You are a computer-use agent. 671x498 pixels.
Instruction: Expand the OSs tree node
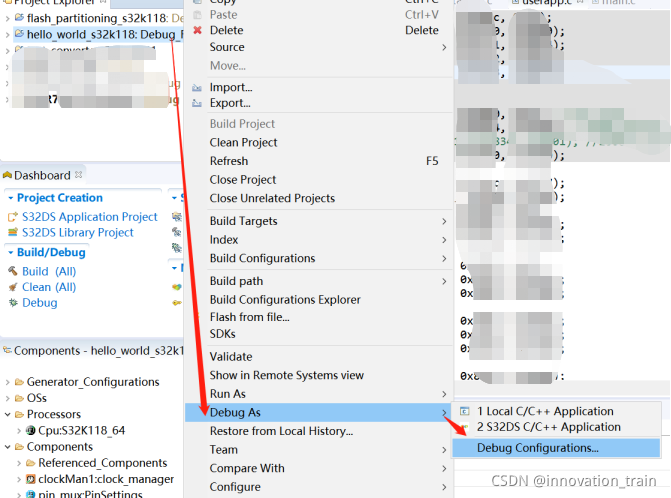click(x=7, y=399)
